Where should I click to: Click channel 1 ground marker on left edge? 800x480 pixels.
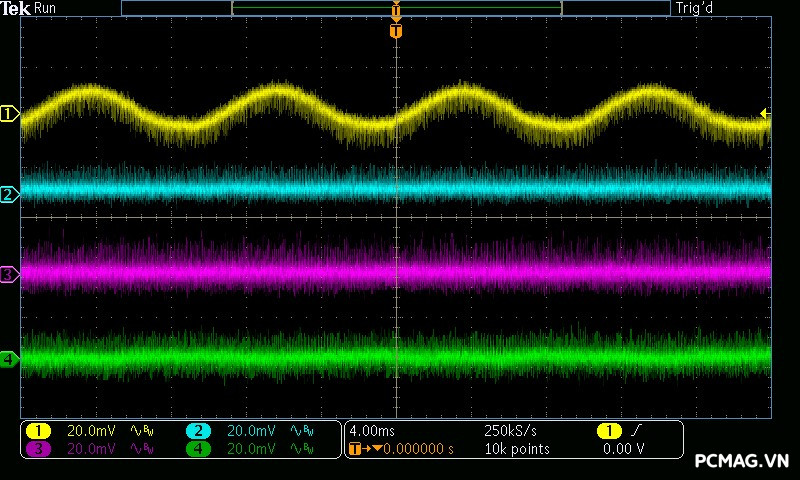click(x=9, y=114)
